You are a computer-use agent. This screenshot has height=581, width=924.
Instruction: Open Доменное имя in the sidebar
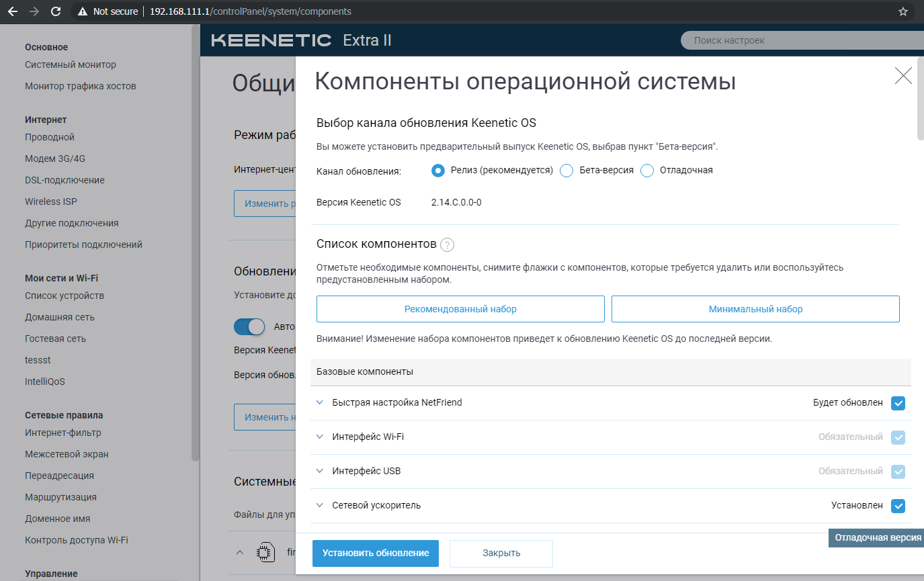coord(58,519)
